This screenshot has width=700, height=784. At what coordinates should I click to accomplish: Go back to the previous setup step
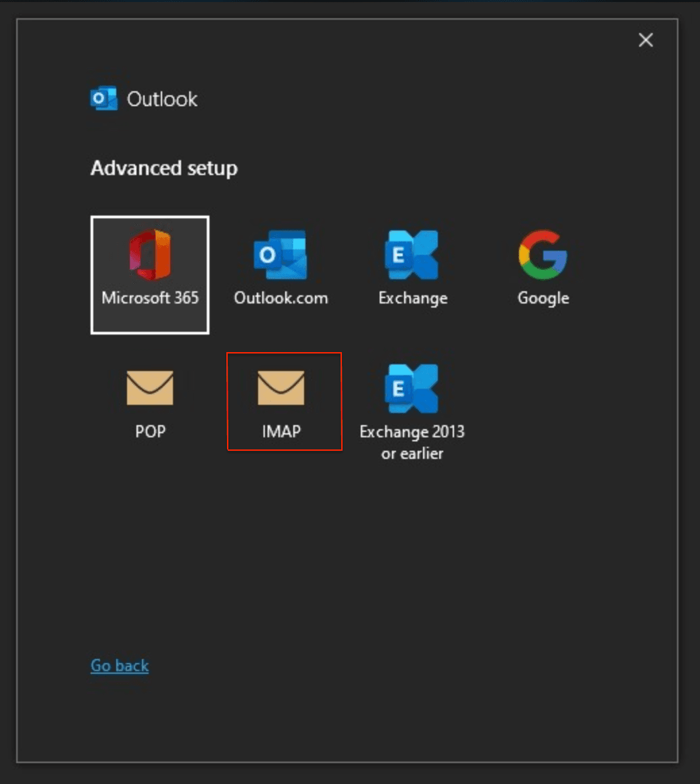120,666
